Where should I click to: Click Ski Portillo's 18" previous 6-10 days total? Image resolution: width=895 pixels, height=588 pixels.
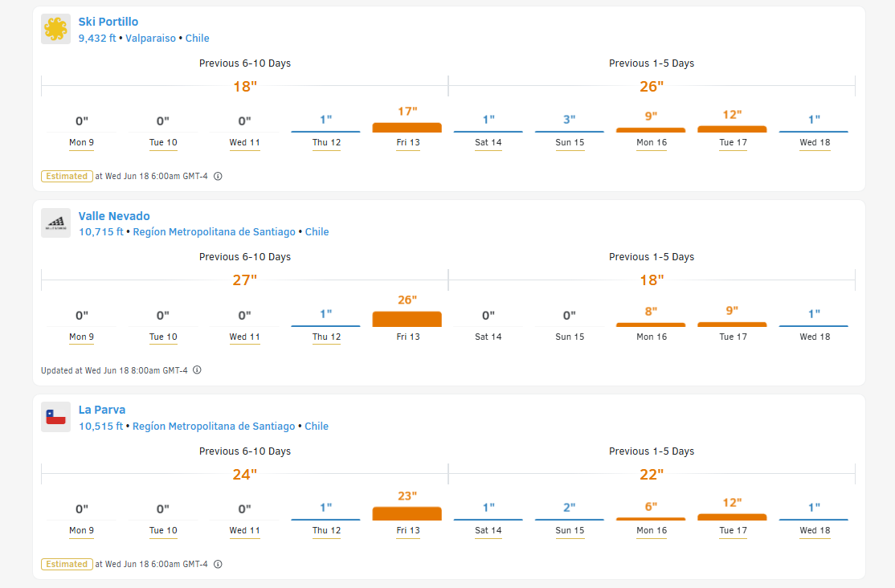[245, 87]
